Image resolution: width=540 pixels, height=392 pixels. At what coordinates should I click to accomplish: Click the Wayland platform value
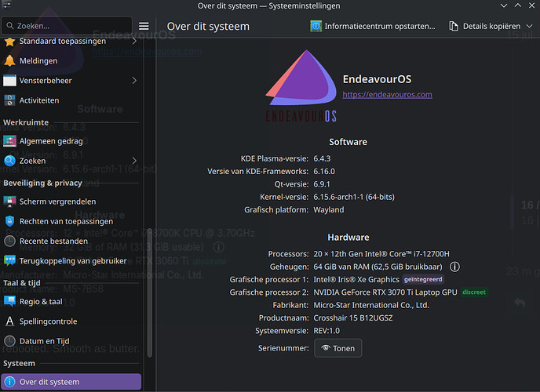click(329, 210)
